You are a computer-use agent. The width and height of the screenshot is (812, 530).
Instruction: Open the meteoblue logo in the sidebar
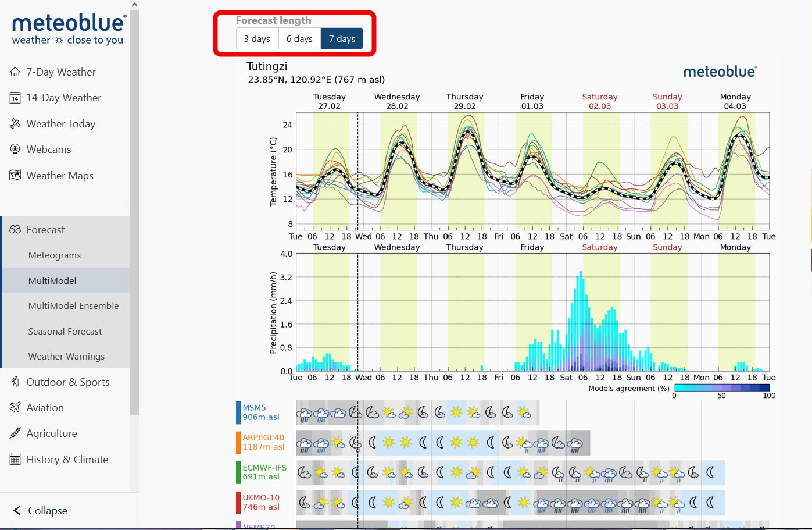pyautogui.click(x=69, y=29)
